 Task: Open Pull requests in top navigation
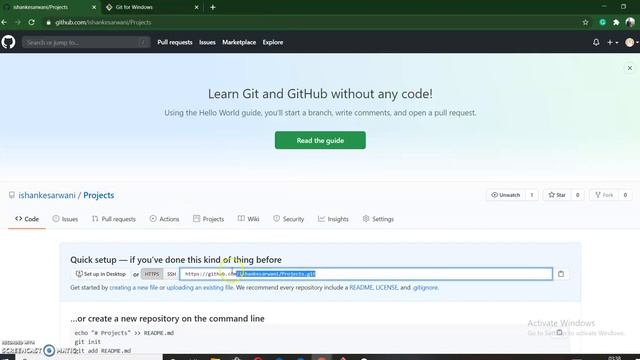pos(175,42)
